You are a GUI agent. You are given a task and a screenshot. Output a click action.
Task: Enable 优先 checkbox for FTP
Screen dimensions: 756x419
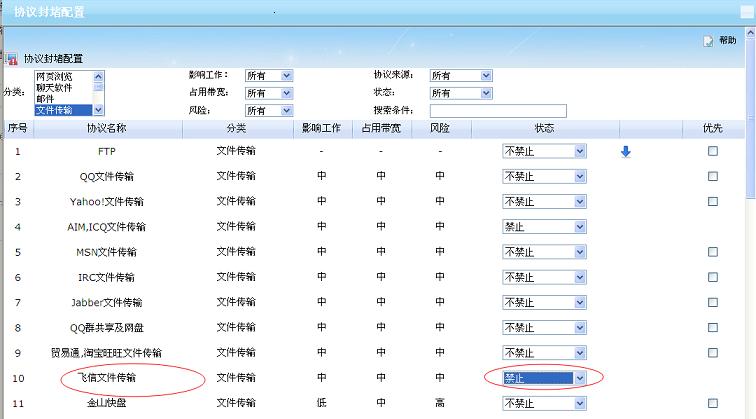(x=712, y=151)
